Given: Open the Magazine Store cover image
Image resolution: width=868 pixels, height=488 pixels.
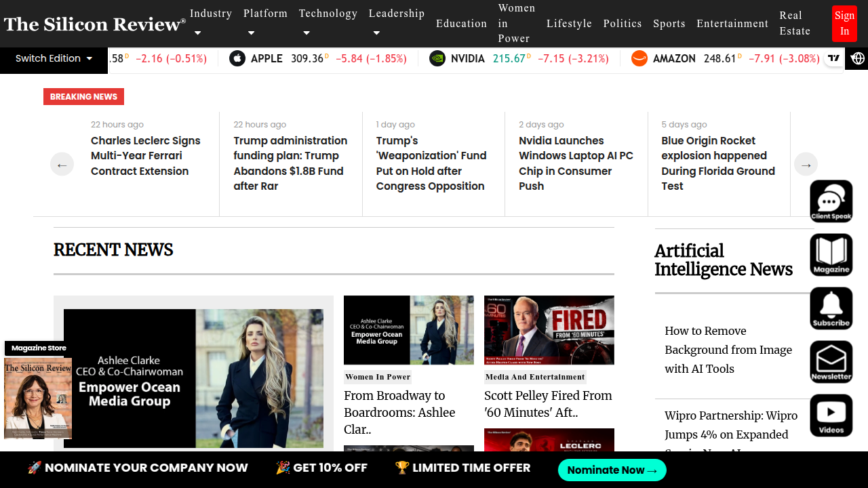Looking at the screenshot, I should [x=38, y=399].
